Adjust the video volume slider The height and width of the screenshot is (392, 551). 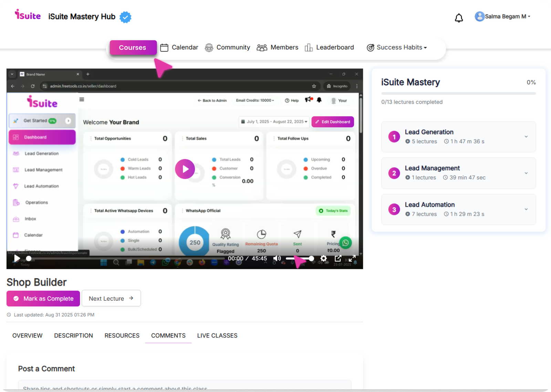point(300,258)
